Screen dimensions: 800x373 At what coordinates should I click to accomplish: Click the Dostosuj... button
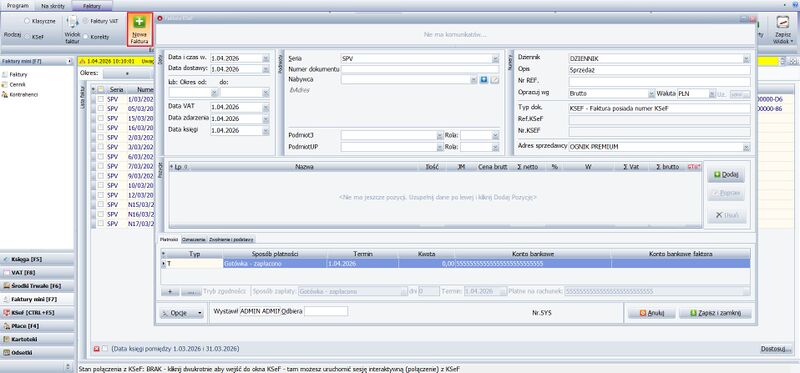pos(776,349)
